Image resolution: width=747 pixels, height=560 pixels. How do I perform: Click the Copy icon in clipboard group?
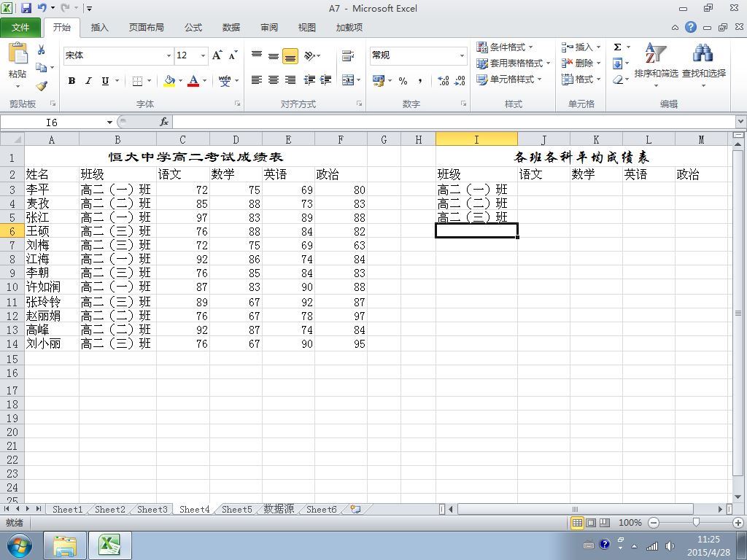coord(42,67)
